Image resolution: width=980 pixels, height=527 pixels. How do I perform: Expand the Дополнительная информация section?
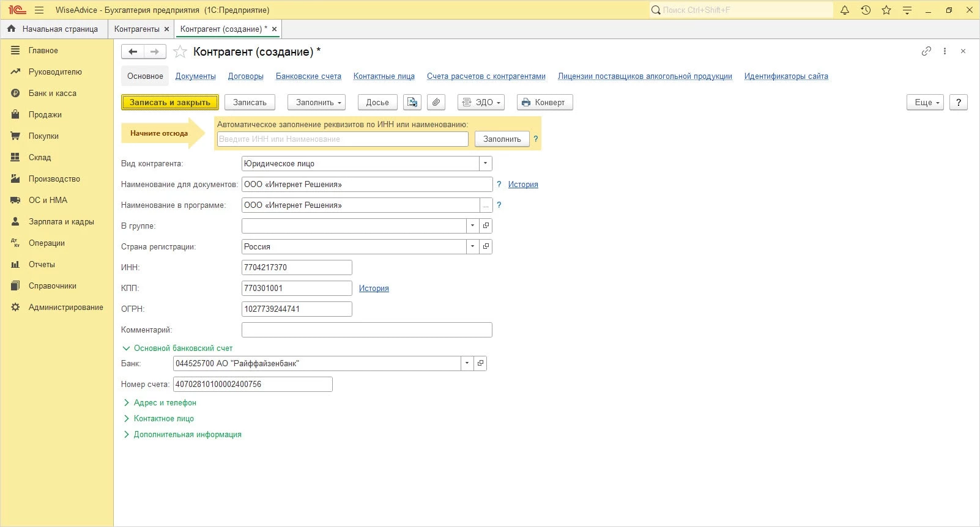tap(187, 434)
